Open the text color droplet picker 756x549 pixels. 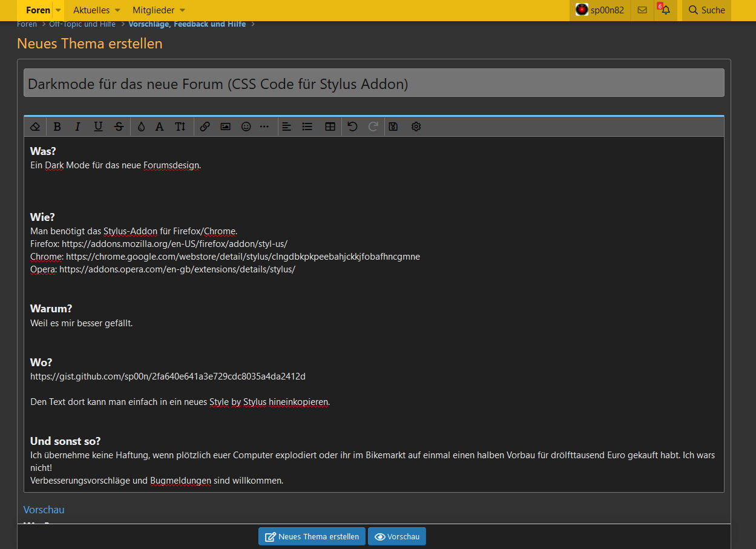click(x=141, y=127)
